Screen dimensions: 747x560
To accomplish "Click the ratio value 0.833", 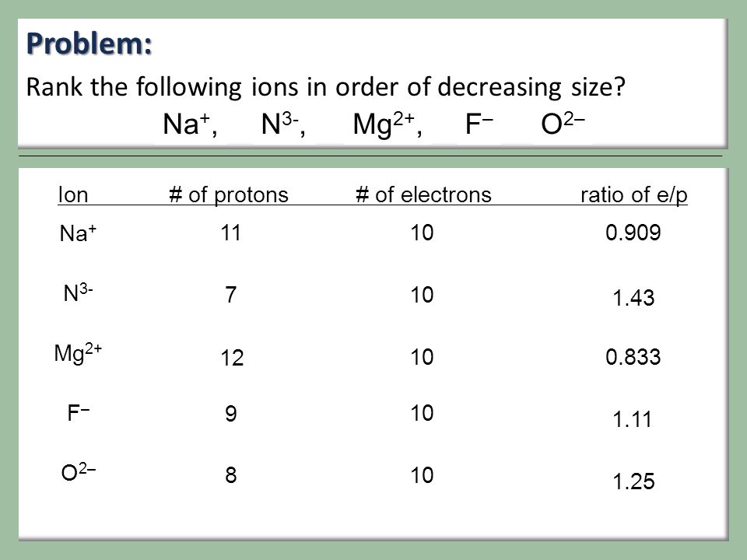I will tap(633, 357).
